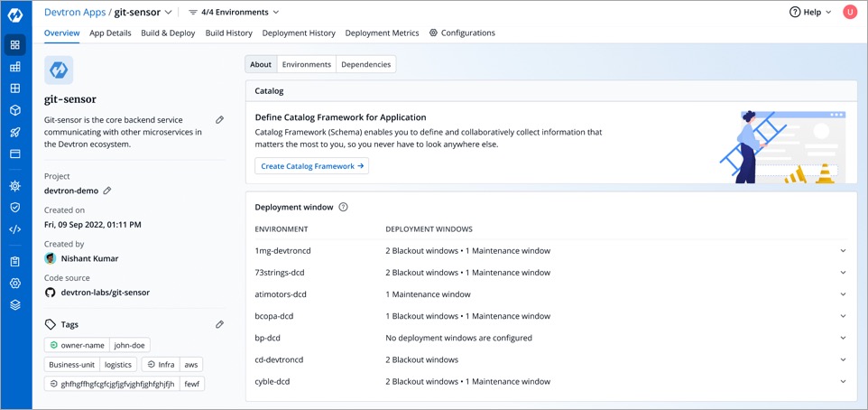Open the Applications grid icon in sidebar

coord(15,45)
